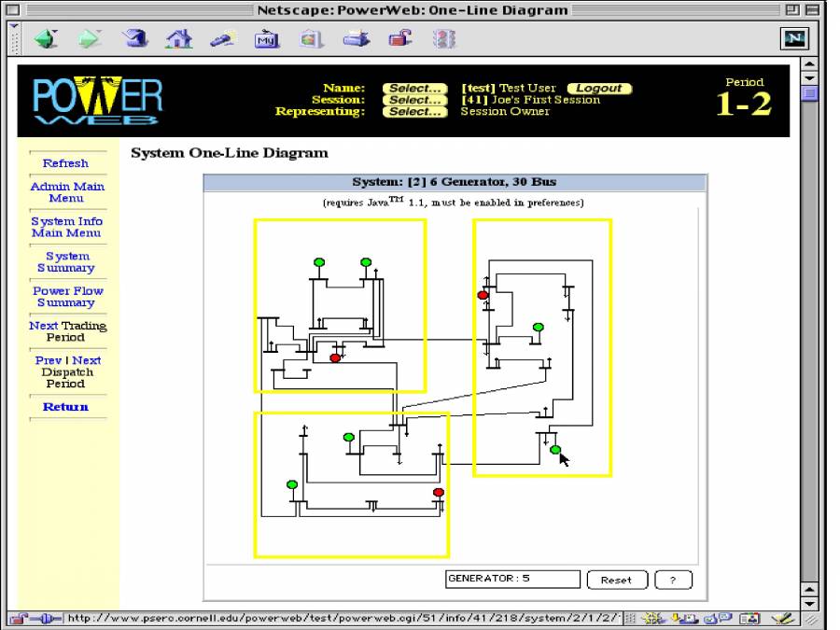Click the GENERATOR: 5 input field
The height and width of the screenshot is (630, 840).
click(x=511, y=579)
